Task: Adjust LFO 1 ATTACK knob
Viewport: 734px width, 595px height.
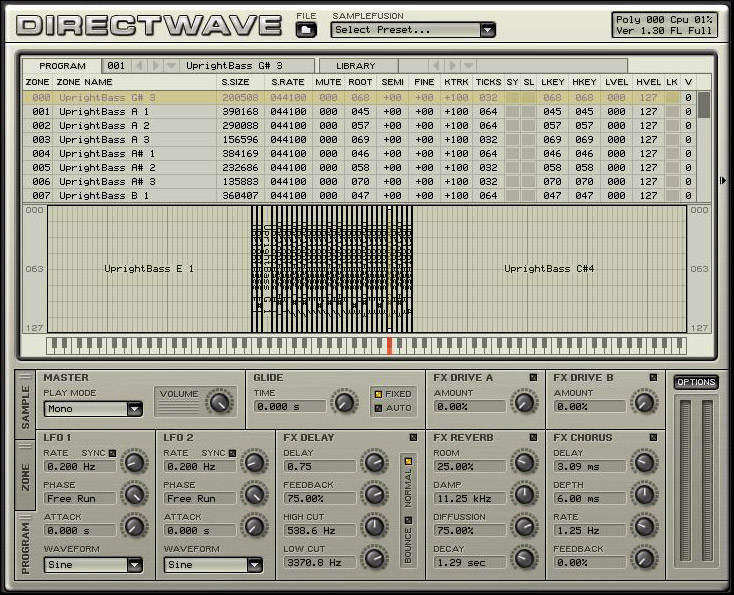Action: tap(135, 526)
